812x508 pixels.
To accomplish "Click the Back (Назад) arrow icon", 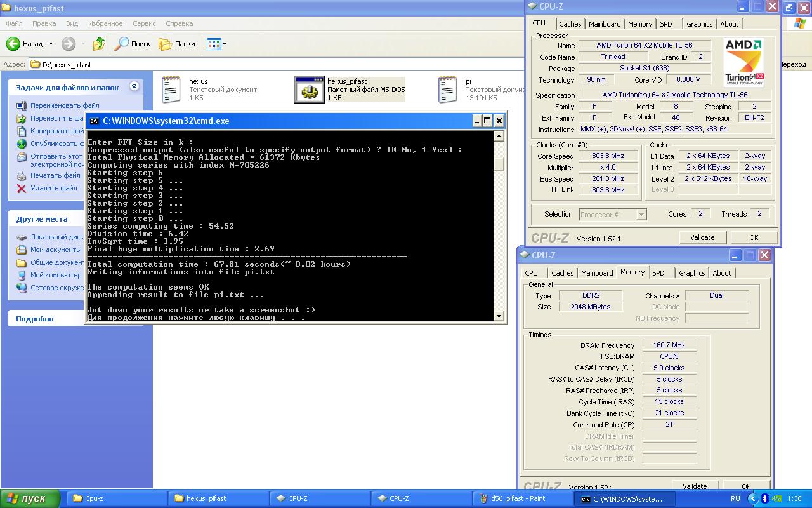I will pos(13,44).
